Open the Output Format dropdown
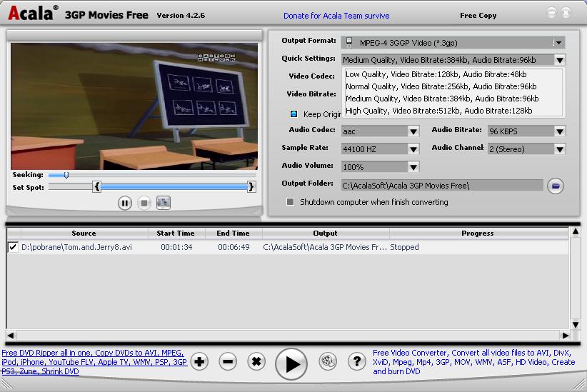The width and height of the screenshot is (587, 392). 558,43
